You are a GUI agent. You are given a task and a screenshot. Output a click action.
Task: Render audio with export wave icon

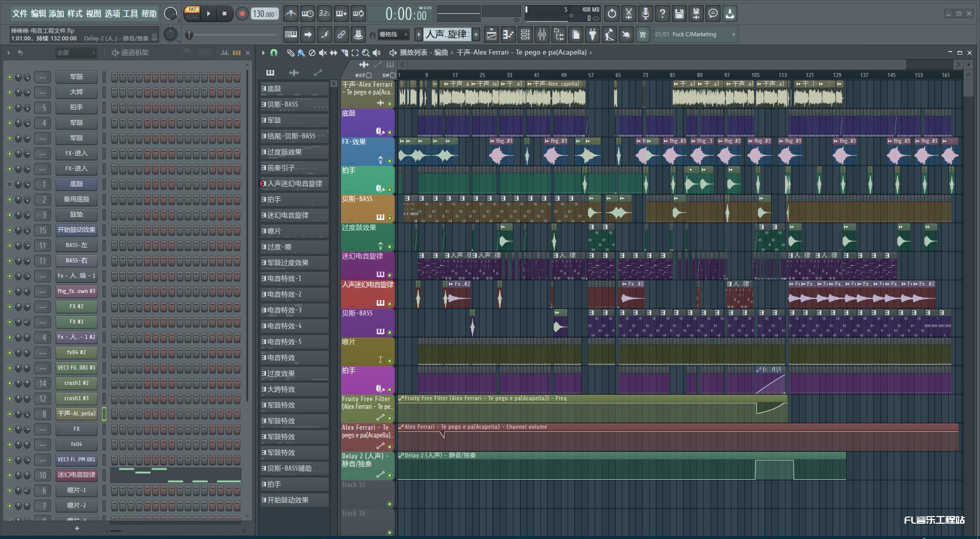(x=696, y=14)
